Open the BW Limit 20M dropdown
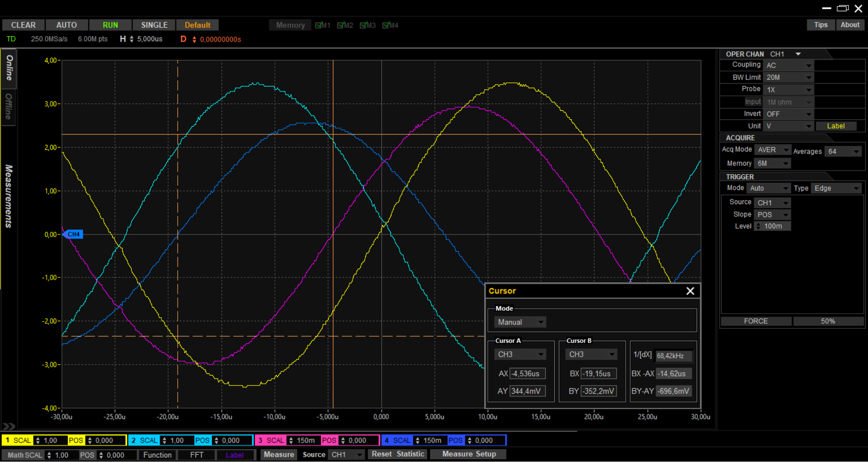 tap(788, 77)
